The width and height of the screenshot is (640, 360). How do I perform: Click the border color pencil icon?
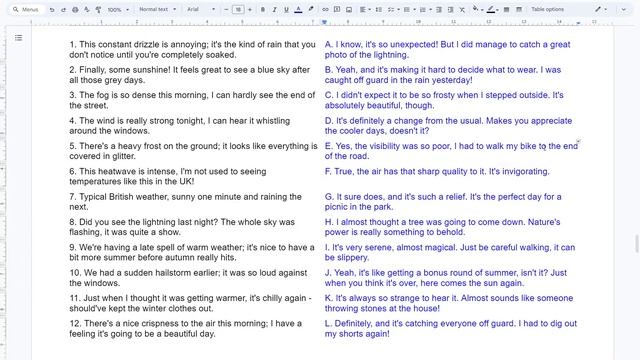point(491,9)
